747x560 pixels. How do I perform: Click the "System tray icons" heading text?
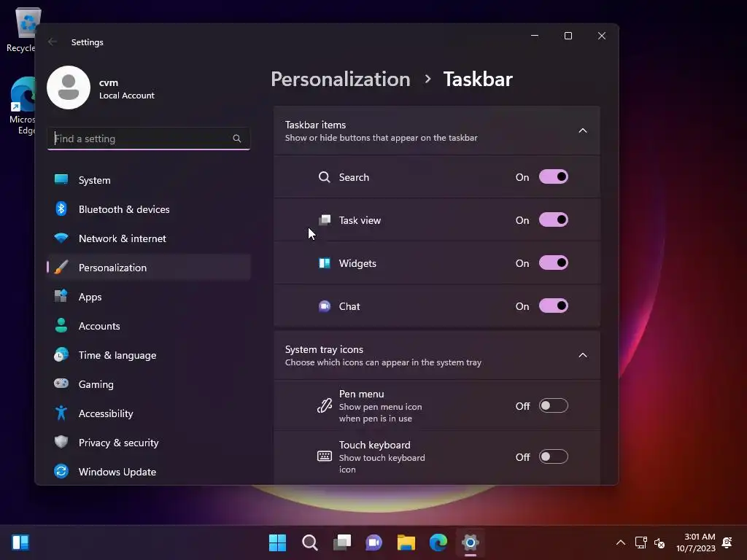324,349
